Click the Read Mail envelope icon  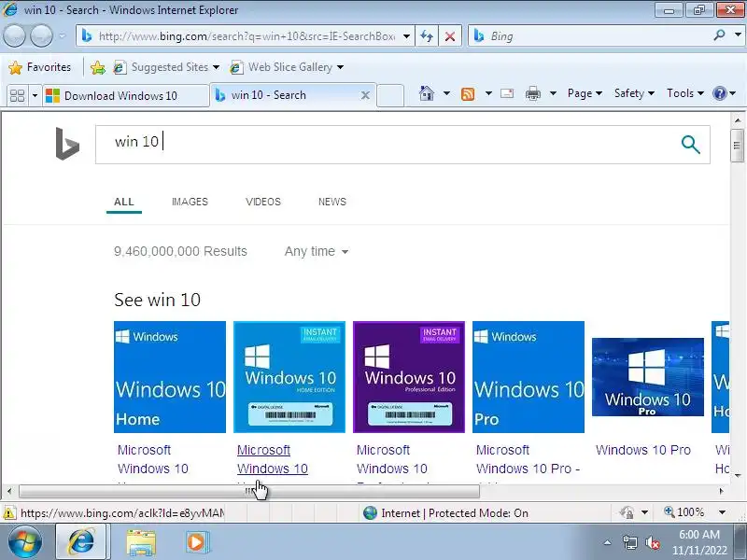coord(507,93)
